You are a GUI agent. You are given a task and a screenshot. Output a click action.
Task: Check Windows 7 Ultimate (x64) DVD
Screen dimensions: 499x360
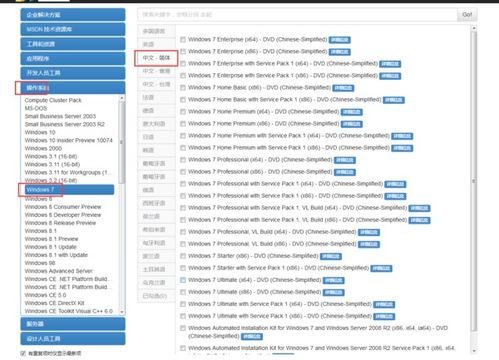pos(183,280)
